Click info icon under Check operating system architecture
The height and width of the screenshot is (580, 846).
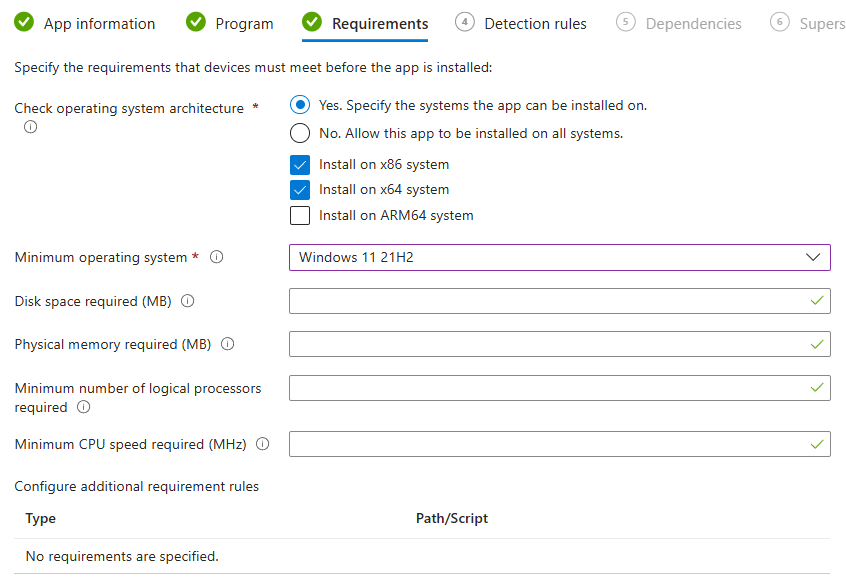coord(30,127)
